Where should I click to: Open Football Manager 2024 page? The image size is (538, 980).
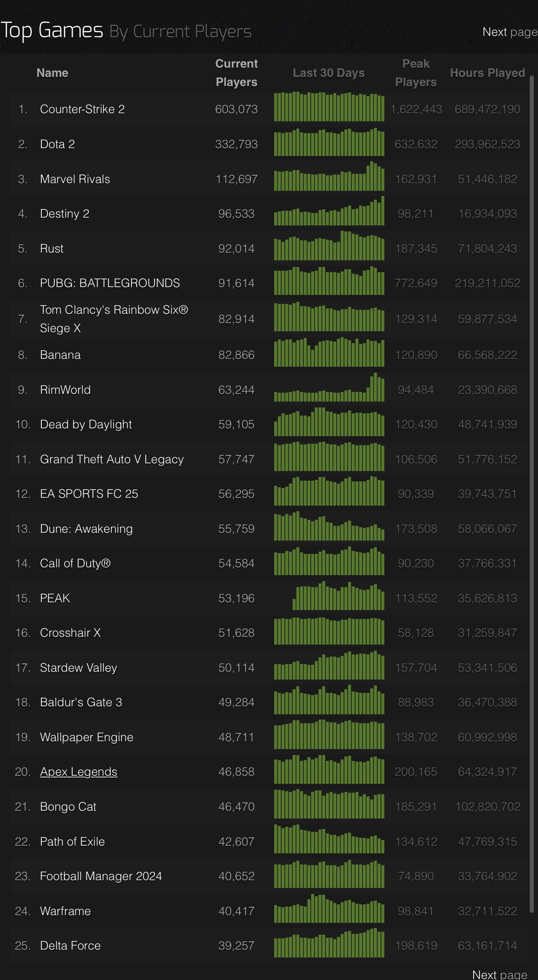tap(101, 876)
